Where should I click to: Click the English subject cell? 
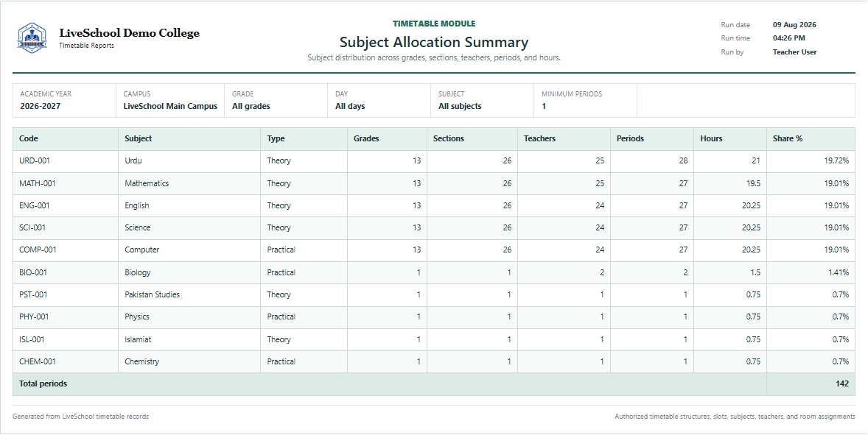(189, 205)
